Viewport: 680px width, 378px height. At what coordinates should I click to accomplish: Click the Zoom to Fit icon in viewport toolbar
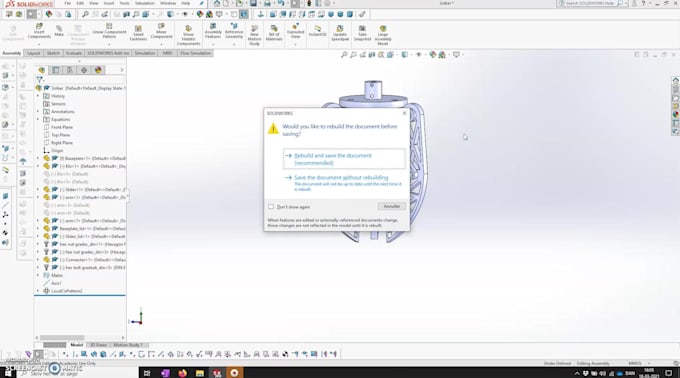[x=344, y=55]
